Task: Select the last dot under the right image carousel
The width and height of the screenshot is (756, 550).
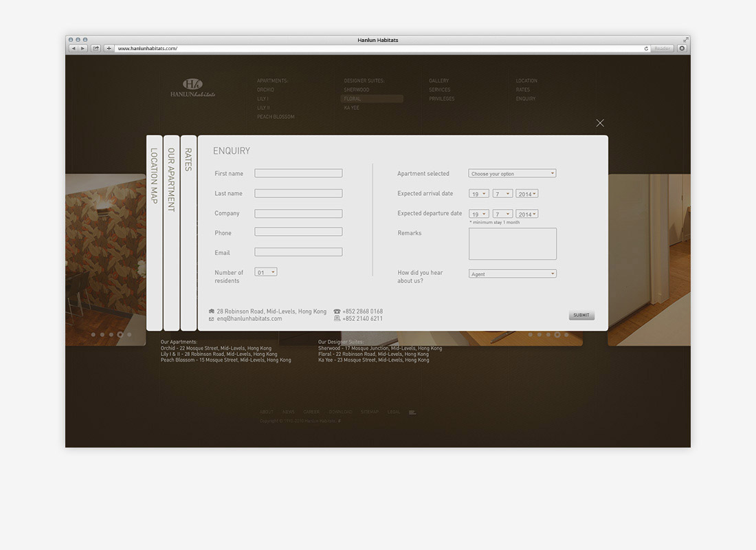Action: (566, 335)
